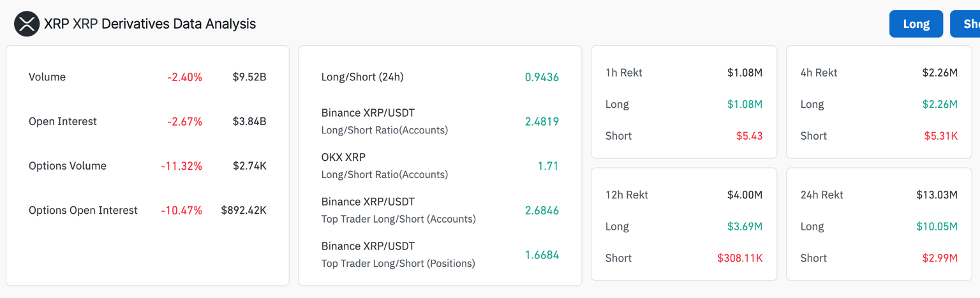Click the Long/Short (24h) label
The height and width of the screenshot is (298, 980).
pyautogui.click(x=362, y=77)
